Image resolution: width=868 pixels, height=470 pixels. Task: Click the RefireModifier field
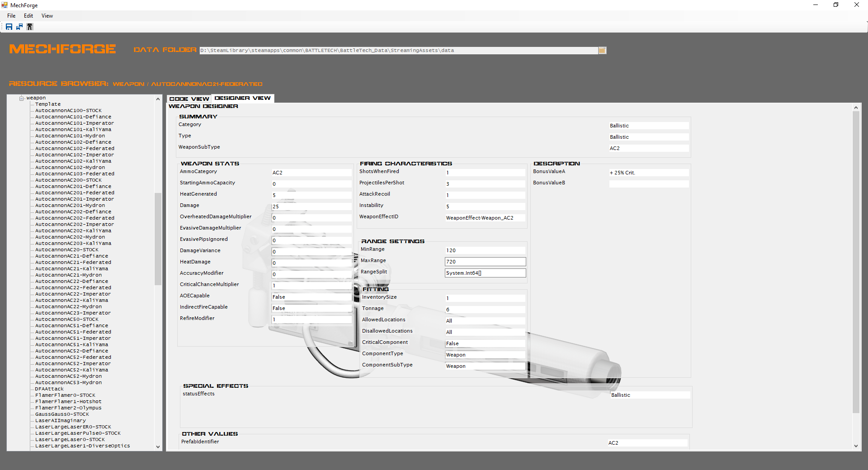(311, 320)
